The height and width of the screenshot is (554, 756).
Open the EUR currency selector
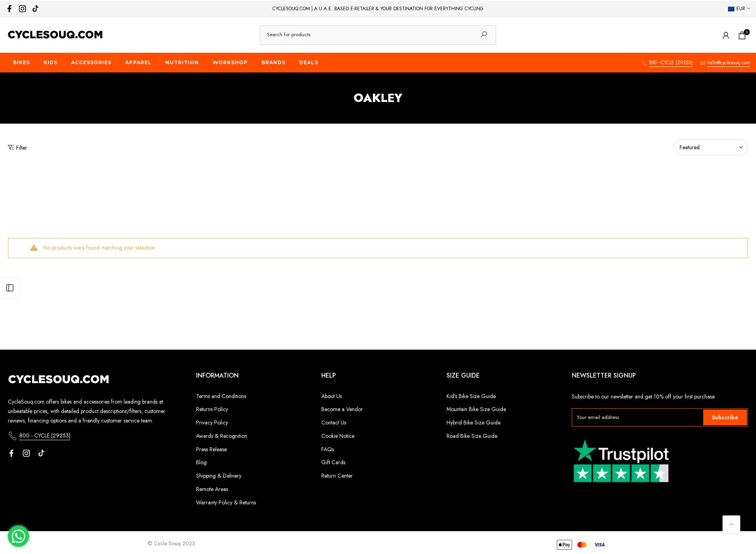coord(739,9)
